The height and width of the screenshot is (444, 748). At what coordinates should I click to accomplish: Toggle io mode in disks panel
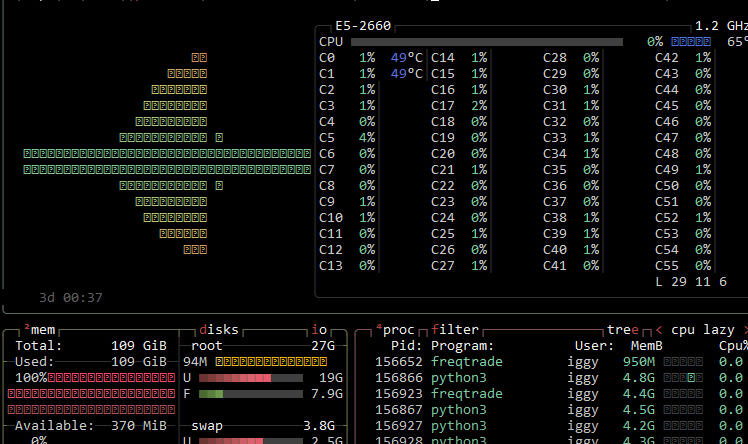pos(319,330)
